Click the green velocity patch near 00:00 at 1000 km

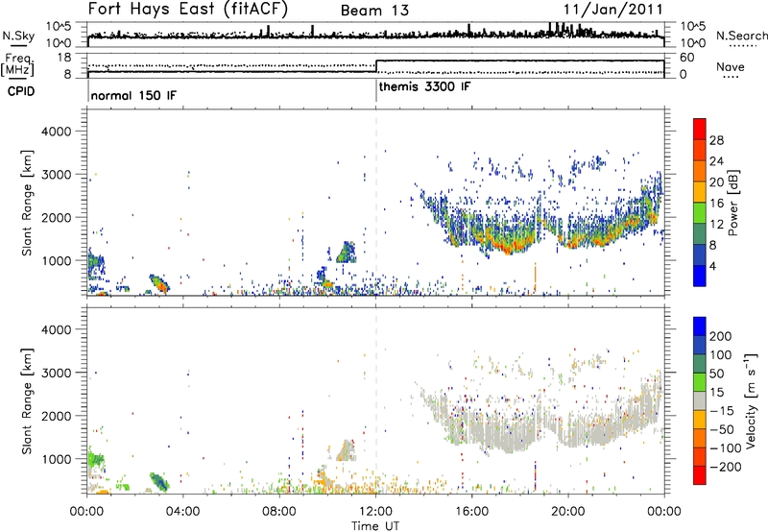click(x=96, y=460)
